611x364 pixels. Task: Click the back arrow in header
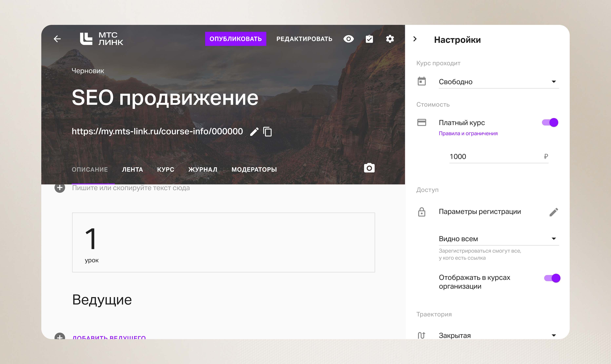tap(57, 39)
